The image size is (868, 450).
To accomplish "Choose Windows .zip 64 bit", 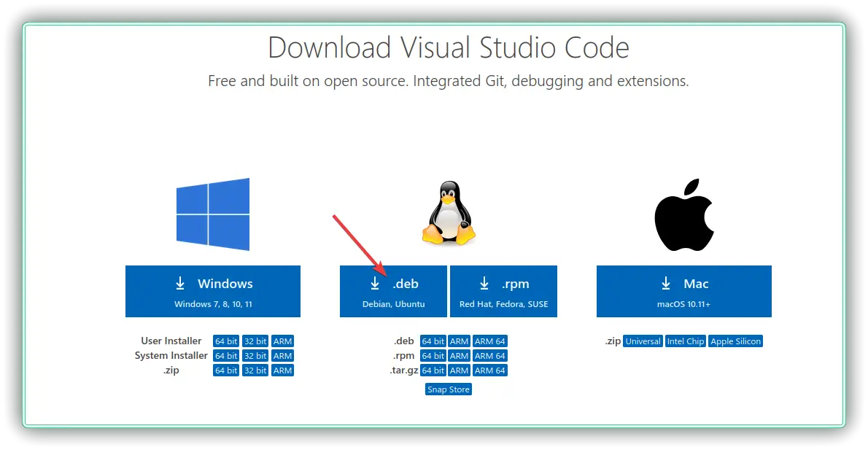I will tap(226, 371).
